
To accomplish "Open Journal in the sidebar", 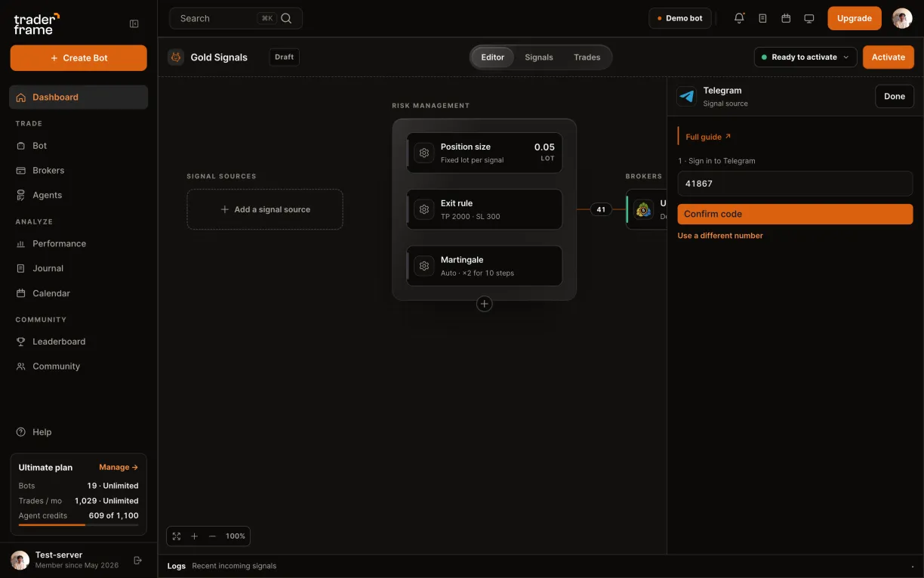I will [79, 268].
